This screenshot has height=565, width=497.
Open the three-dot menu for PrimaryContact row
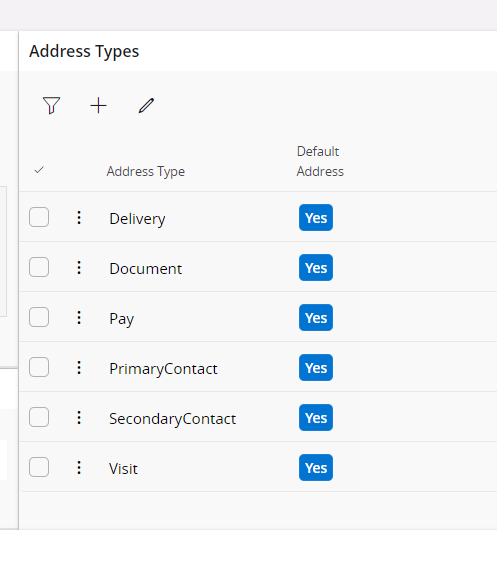pyautogui.click(x=79, y=368)
